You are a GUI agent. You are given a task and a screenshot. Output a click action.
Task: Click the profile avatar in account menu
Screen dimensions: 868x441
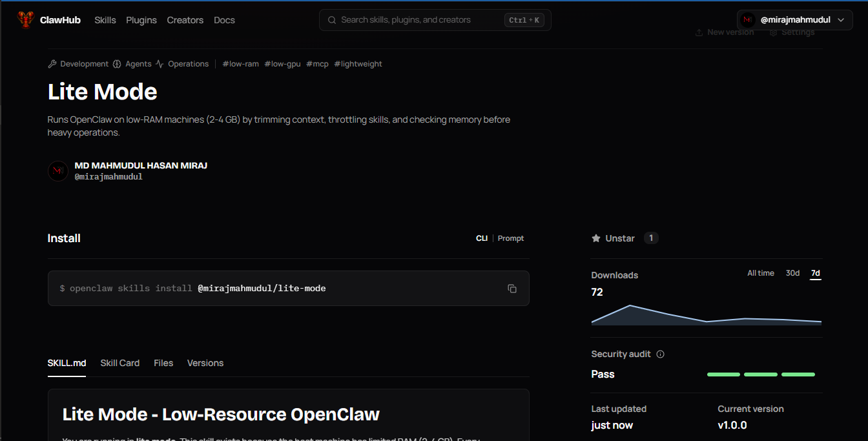(x=748, y=20)
